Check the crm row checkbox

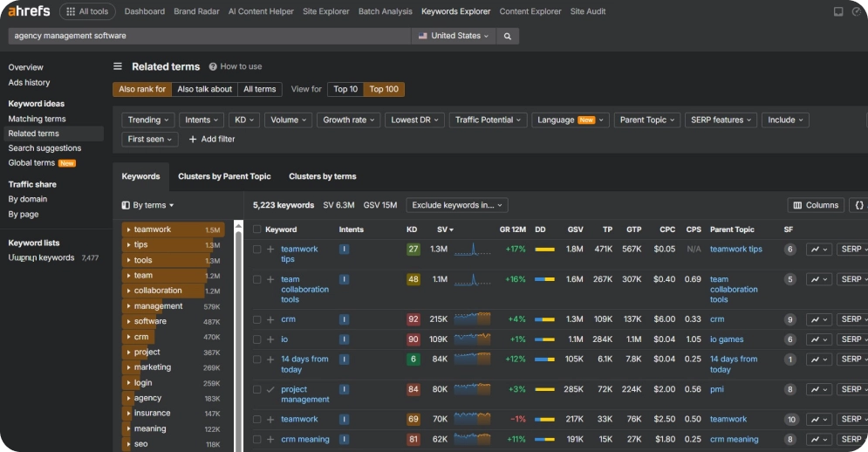pyautogui.click(x=256, y=319)
